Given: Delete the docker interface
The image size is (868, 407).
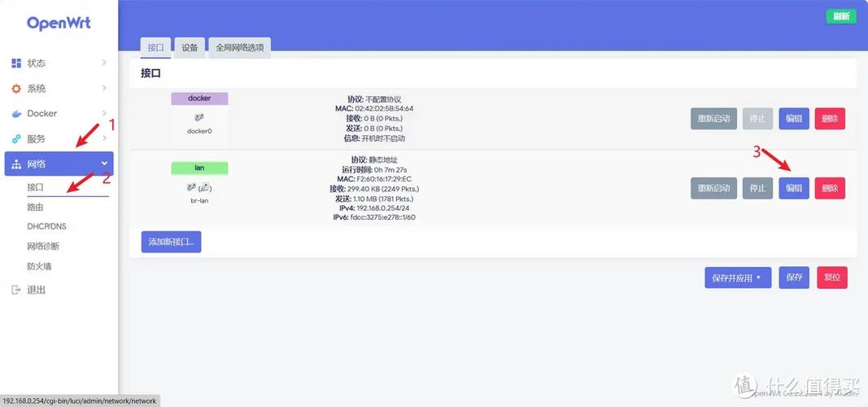Looking at the screenshot, I should pyautogui.click(x=830, y=119).
